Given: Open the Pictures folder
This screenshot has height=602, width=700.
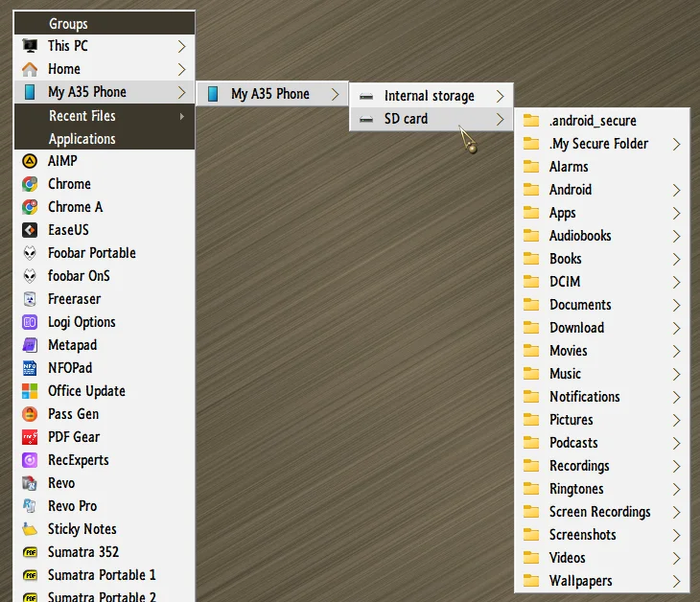Looking at the screenshot, I should click(602, 420).
